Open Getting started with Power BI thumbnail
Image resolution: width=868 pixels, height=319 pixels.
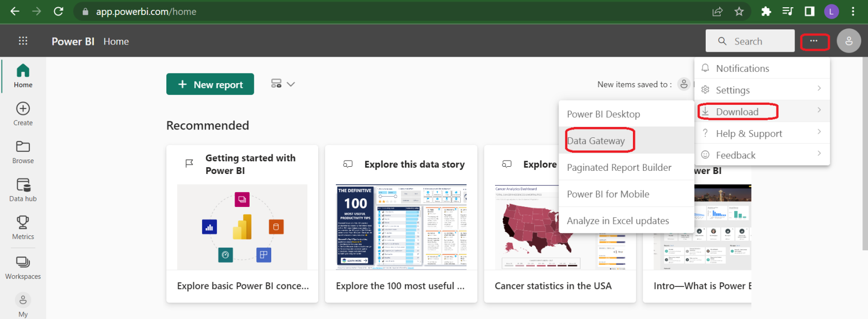click(242, 227)
